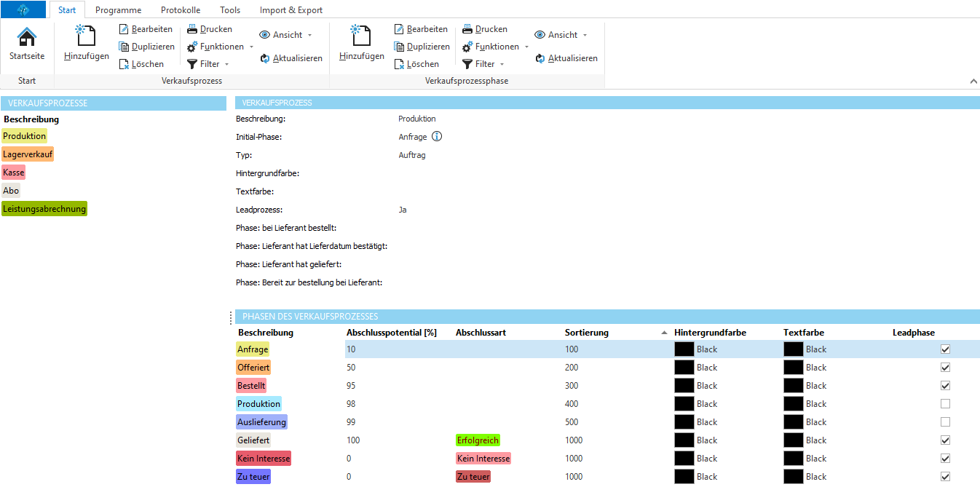Enable the Leadphase checkbox for Produktion

tap(945, 403)
